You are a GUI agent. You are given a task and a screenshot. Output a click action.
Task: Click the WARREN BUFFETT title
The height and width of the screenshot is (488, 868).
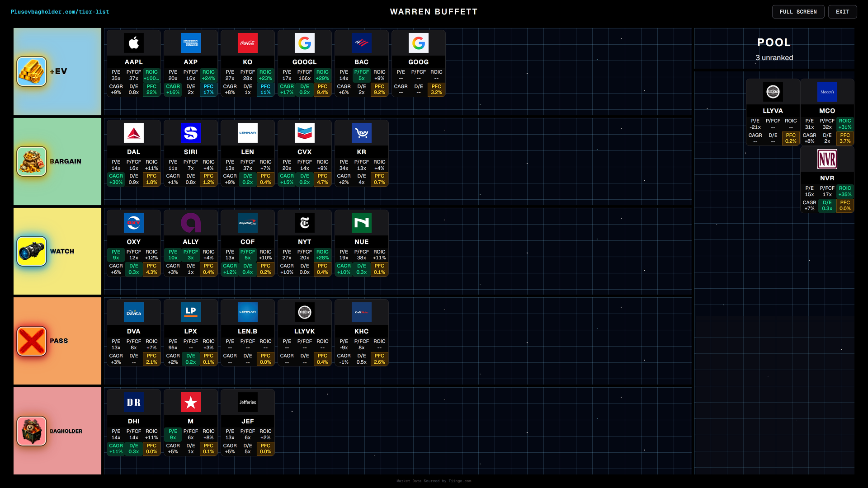(x=434, y=12)
